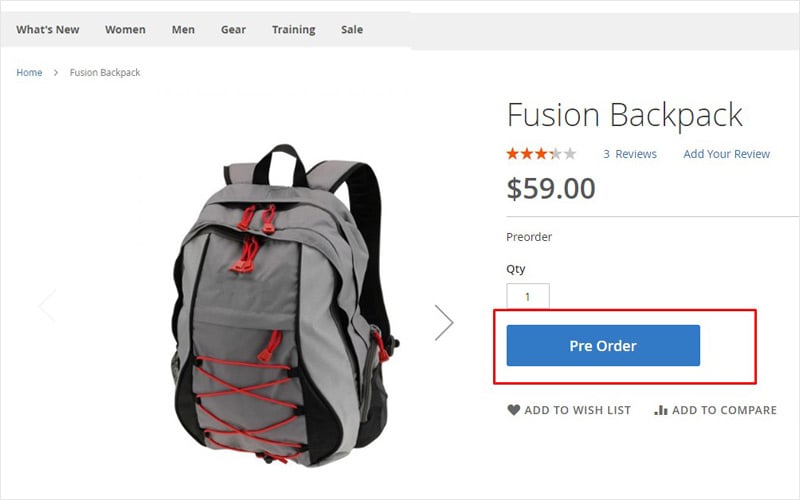
Task: Open the 3 Reviews link
Action: point(630,154)
